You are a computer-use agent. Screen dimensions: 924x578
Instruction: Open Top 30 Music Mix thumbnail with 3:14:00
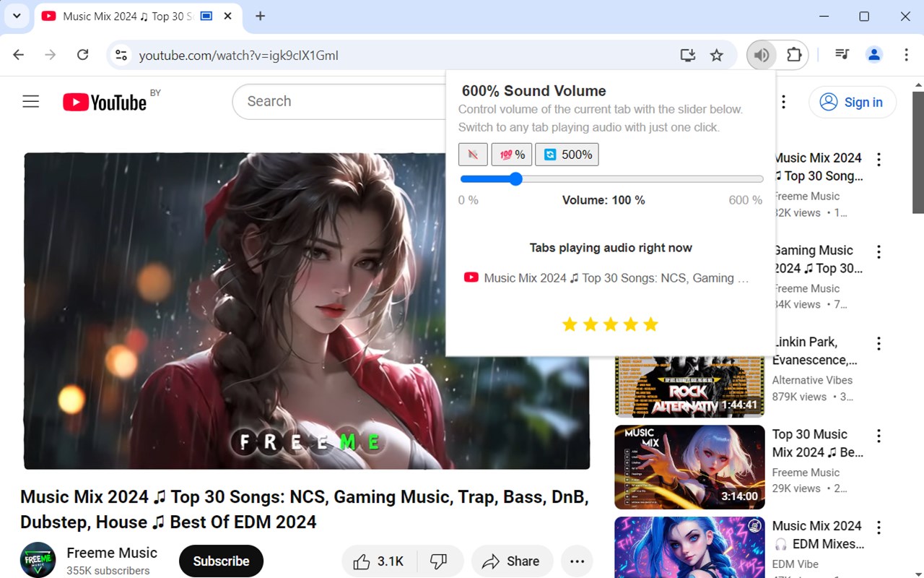(689, 467)
